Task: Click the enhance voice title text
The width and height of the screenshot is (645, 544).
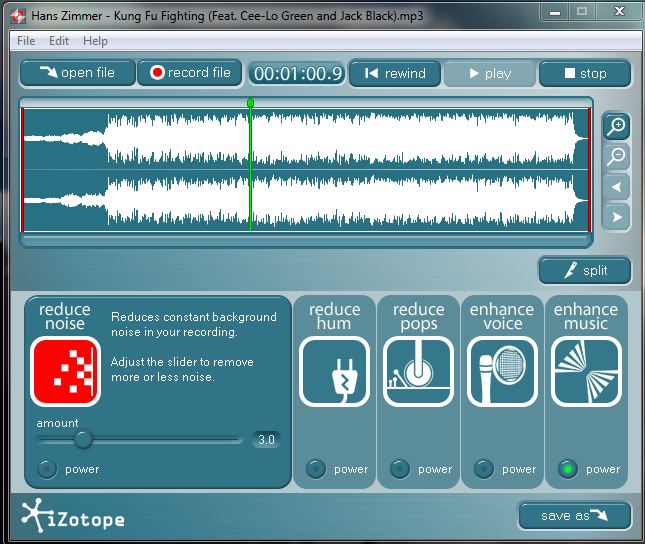Action: click(502, 316)
